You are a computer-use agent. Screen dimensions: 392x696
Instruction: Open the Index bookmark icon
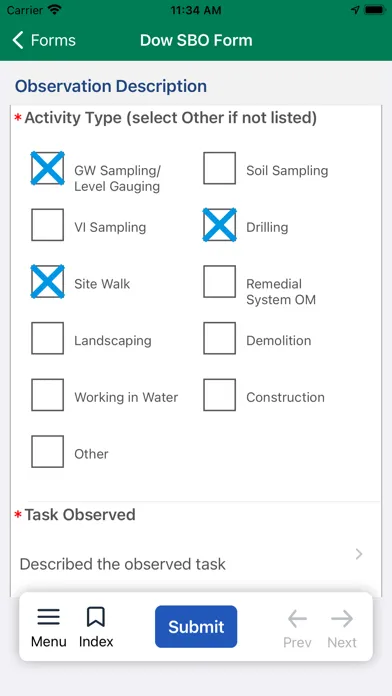point(96,617)
